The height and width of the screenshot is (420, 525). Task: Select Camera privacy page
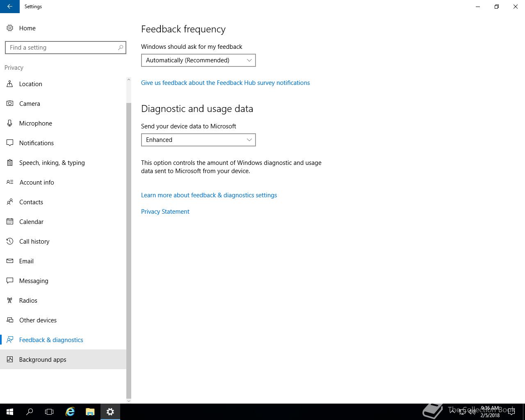[x=63, y=103]
